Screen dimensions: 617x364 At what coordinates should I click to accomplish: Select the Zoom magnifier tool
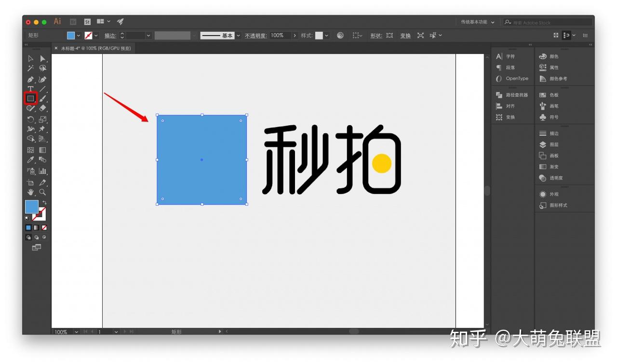point(43,192)
